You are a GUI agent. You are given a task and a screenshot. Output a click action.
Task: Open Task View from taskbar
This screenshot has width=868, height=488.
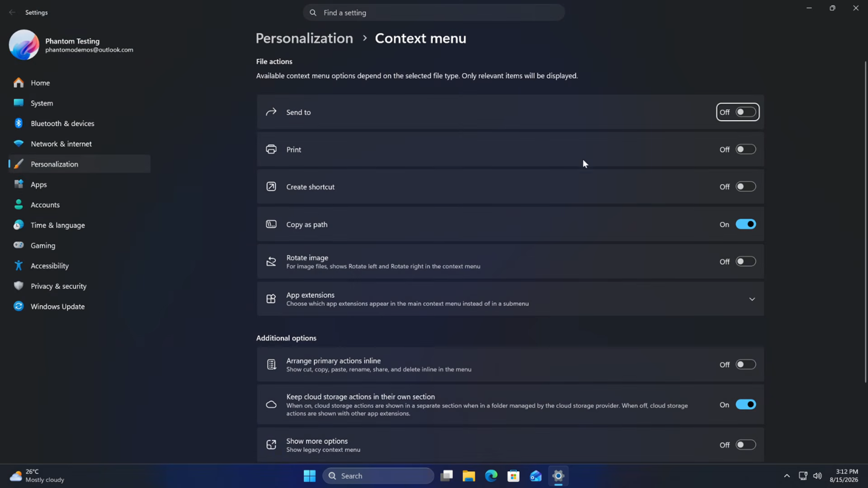447,476
